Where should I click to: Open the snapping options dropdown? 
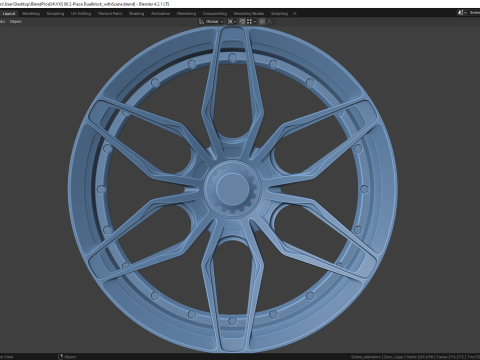251,22
